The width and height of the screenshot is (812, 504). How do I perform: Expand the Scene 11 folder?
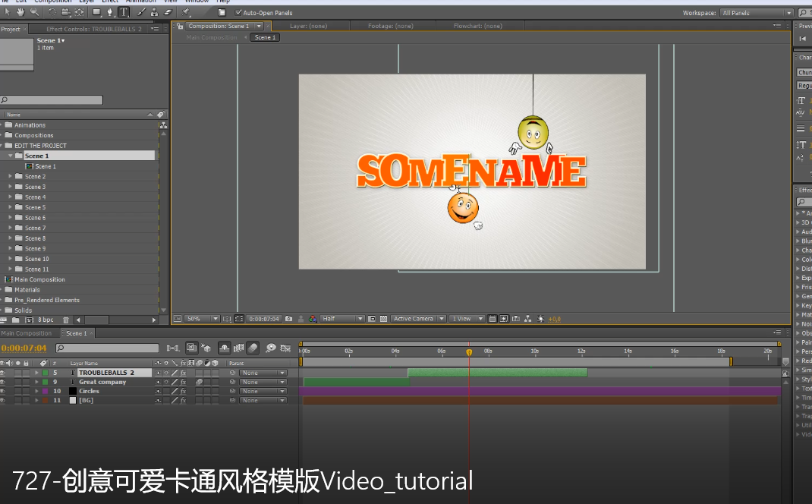[10, 269]
